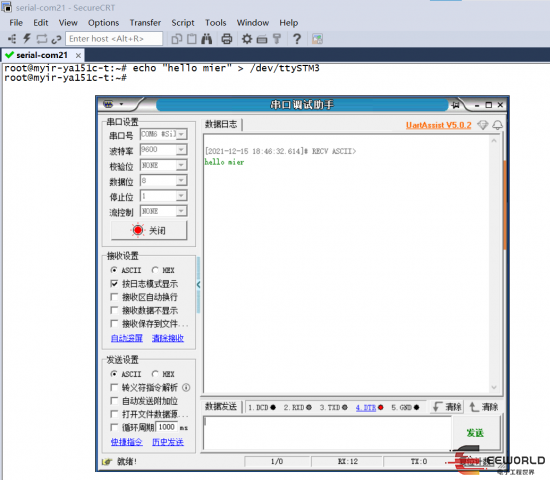The width and height of the screenshot is (550, 480).
Task: Enable 自动发送附加位 checkbox
Action: 114,401
